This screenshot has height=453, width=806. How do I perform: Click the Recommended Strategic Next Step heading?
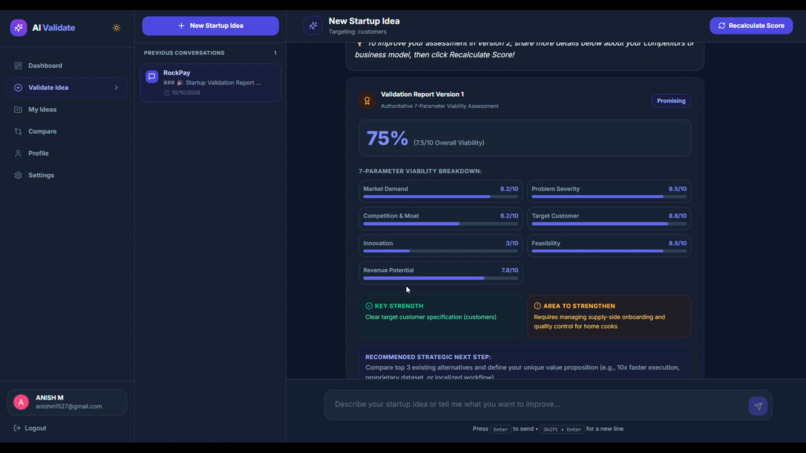pyautogui.click(x=428, y=357)
